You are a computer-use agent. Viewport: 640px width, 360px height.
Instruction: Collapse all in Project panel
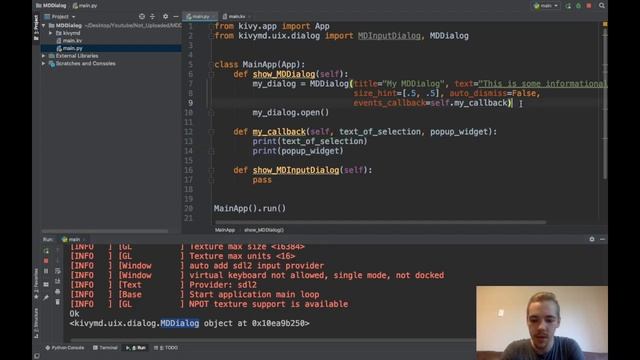coord(152,16)
